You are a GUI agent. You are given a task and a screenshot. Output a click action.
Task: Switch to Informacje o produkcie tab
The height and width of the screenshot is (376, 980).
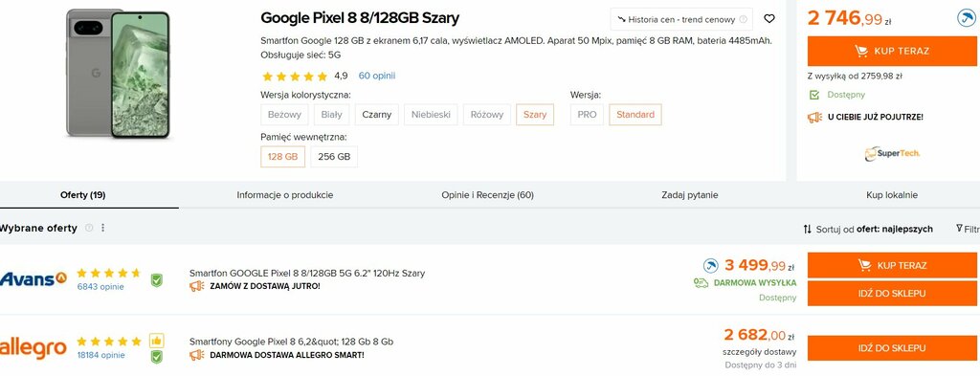click(285, 195)
